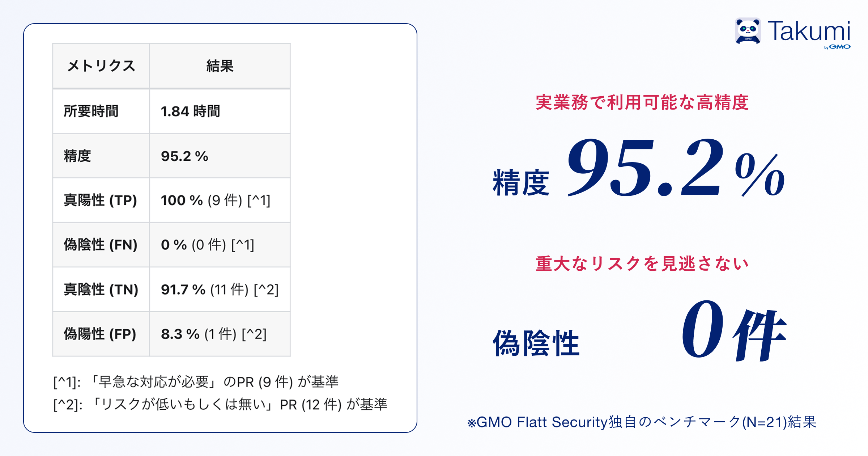Screen dimensions: 868x456
Task: Select the 偽陰性 (FN) row label
Action: 101,245
